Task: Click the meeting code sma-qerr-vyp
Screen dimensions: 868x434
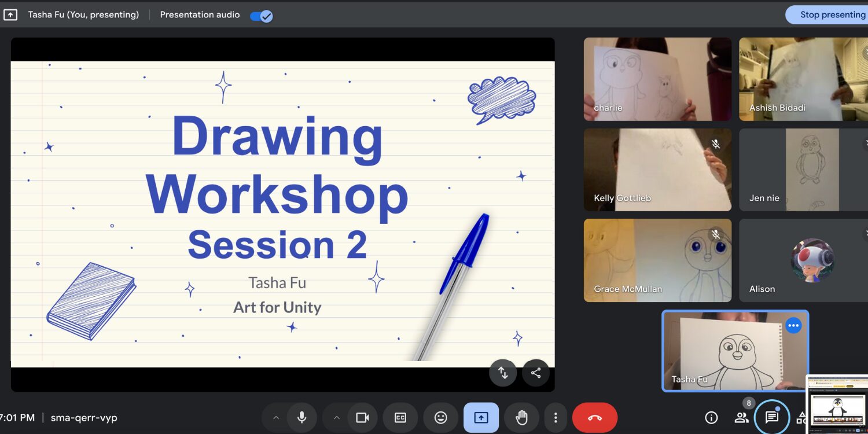Action: tap(84, 418)
